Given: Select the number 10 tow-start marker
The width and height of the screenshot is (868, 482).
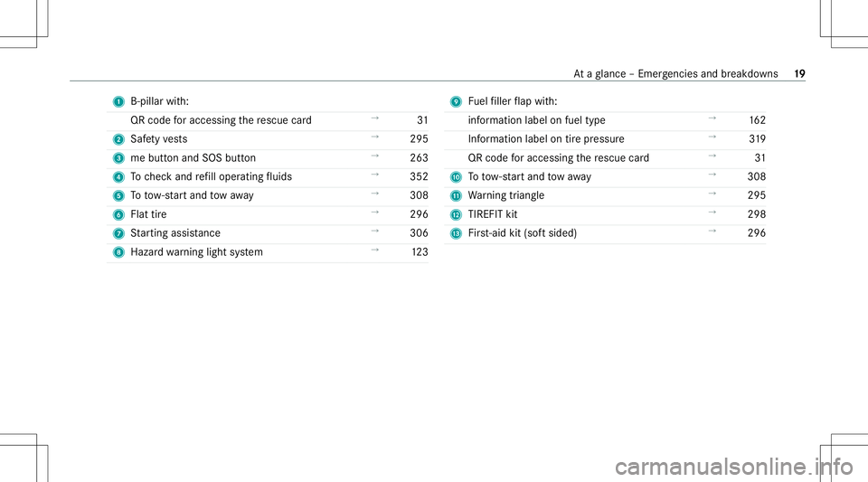Looking at the screenshot, I should point(456,177).
